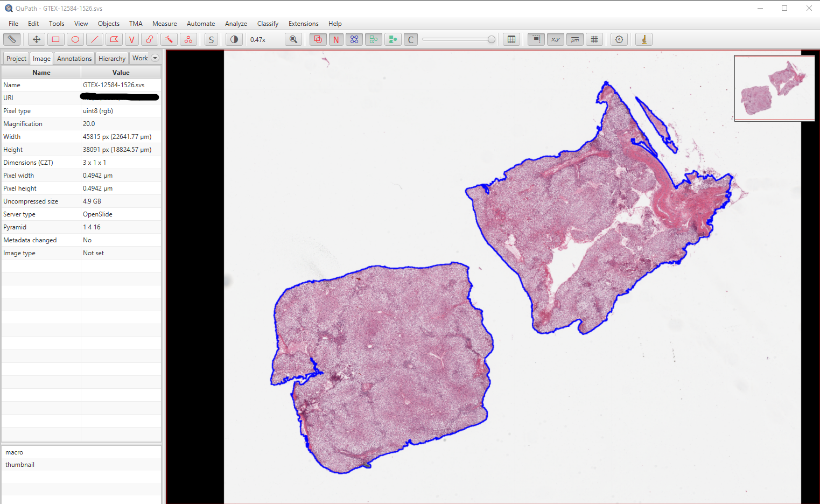Toggle the scalebar (μm) display
Screen dimensions: 820x504
[x=574, y=39]
